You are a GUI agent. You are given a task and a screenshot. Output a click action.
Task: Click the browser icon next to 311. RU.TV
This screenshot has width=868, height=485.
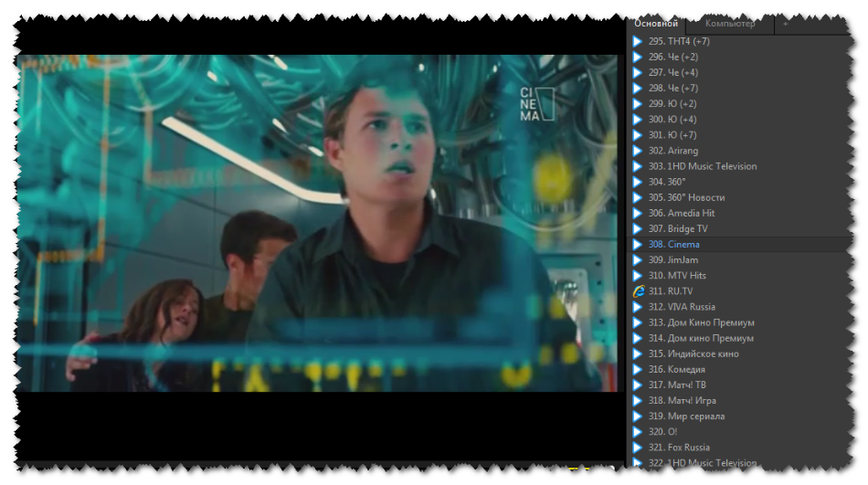[639, 291]
